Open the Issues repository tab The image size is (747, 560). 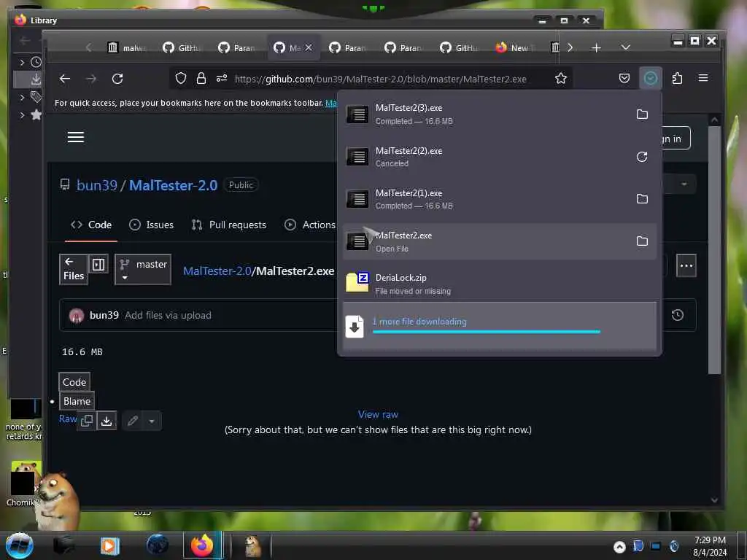tap(152, 225)
